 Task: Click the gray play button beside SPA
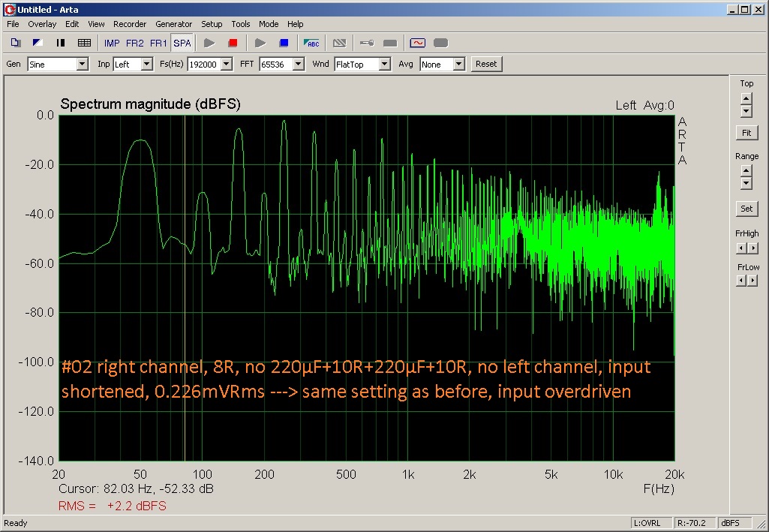coord(209,44)
